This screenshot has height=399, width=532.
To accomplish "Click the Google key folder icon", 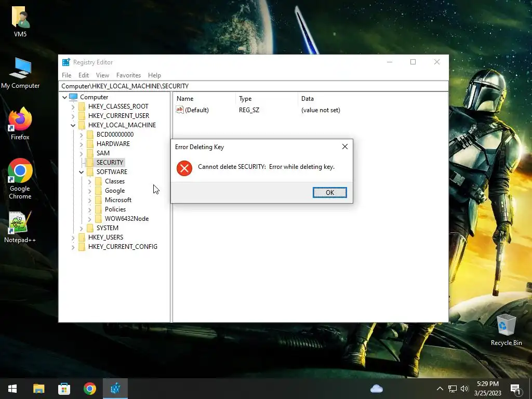I will 98,191.
